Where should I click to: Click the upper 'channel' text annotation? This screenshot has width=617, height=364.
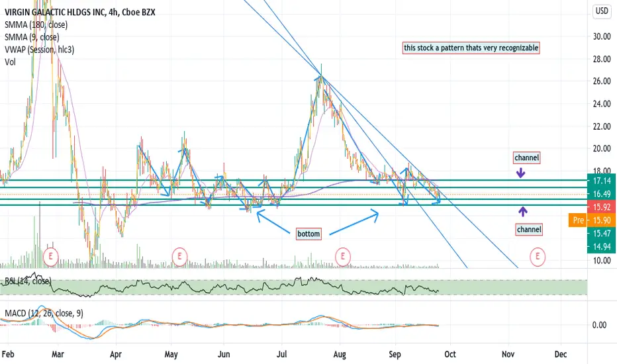(x=526, y=158)
